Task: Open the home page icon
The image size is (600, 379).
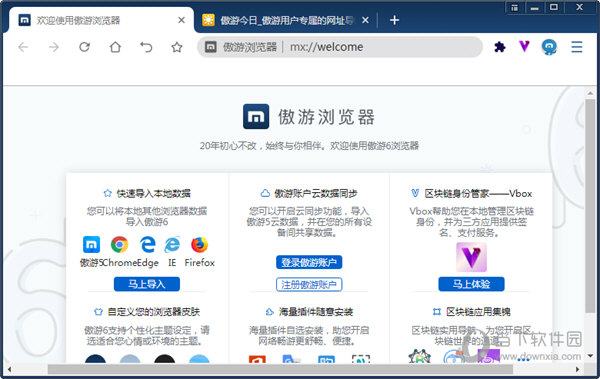Action: click(115, 47)
